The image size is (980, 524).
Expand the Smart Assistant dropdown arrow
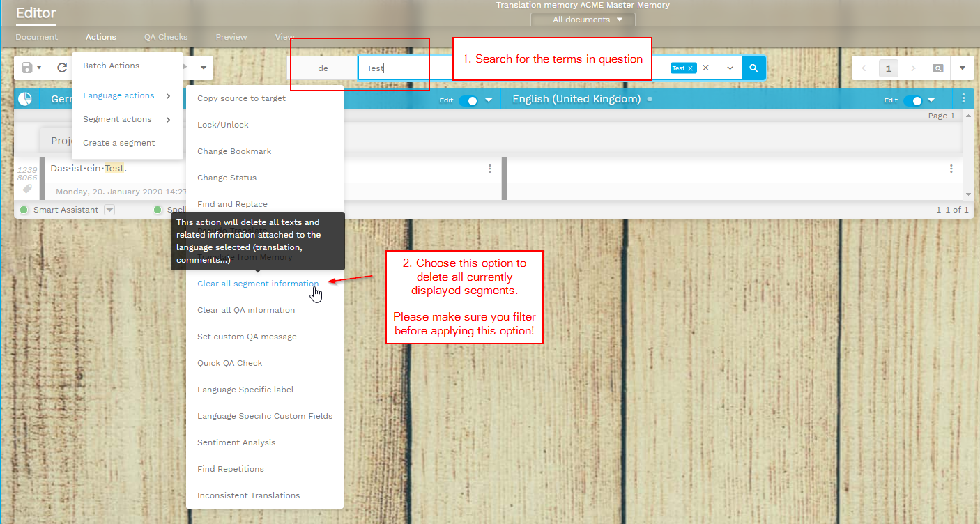point(109,210)
